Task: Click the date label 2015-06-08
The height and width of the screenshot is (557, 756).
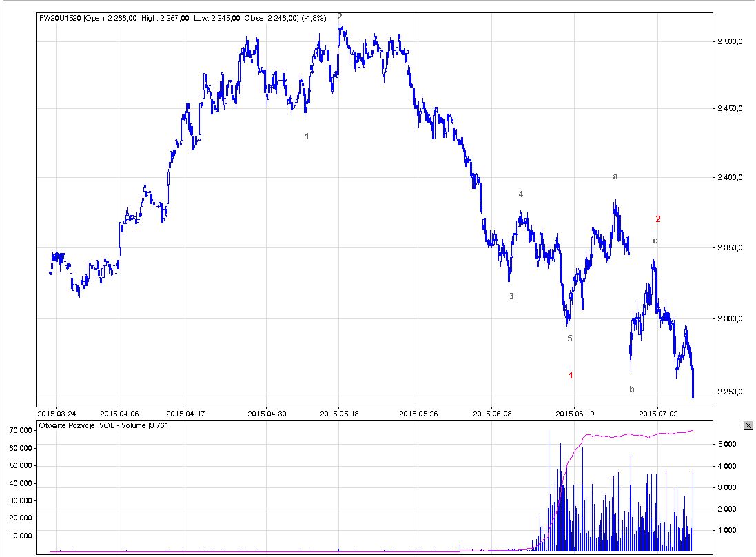Action: (x=492, y=414)
